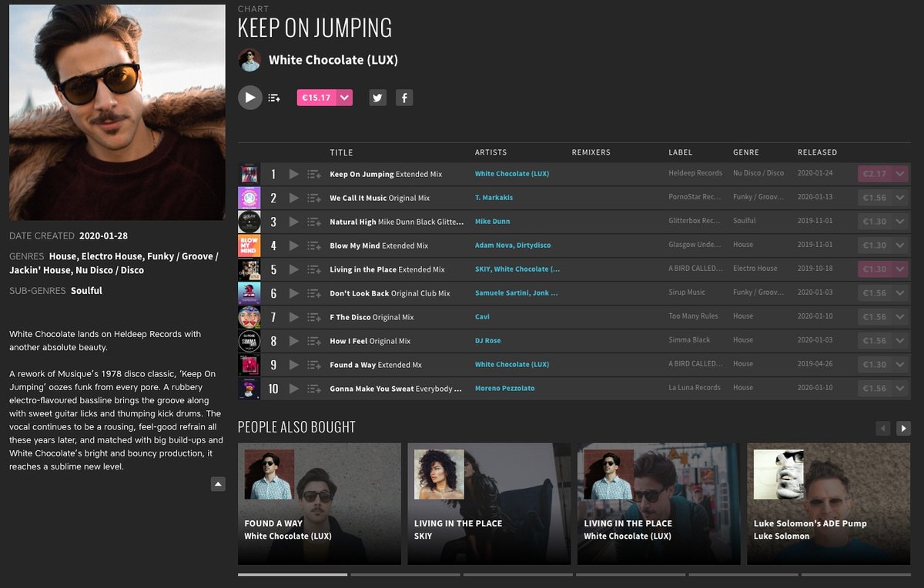Add Natural High to queue
Image resolution: width=924 pixels, height=588 pixels.
pos(313,222)
